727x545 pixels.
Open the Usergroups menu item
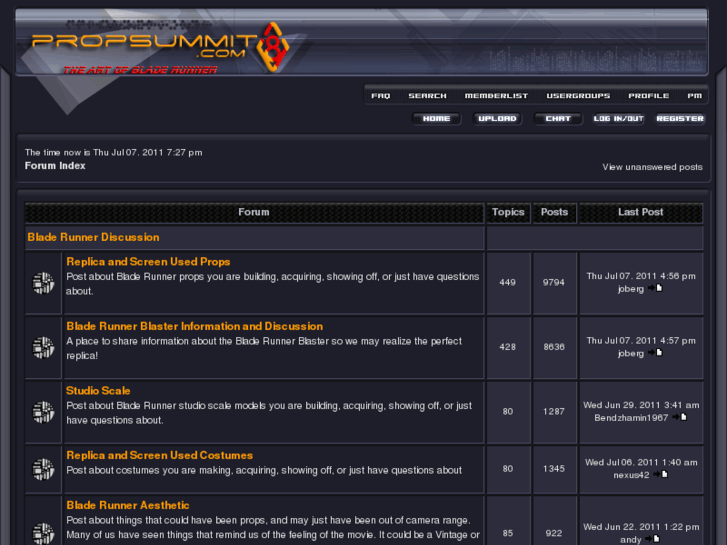pos(578,96)
